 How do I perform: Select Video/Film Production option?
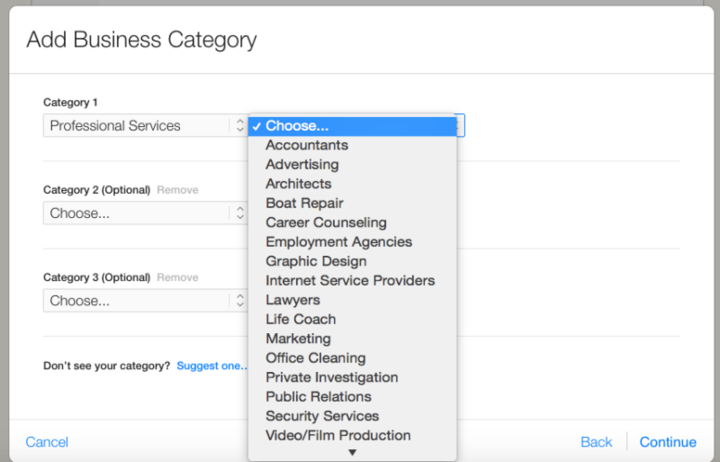click(x=338, y=435)
